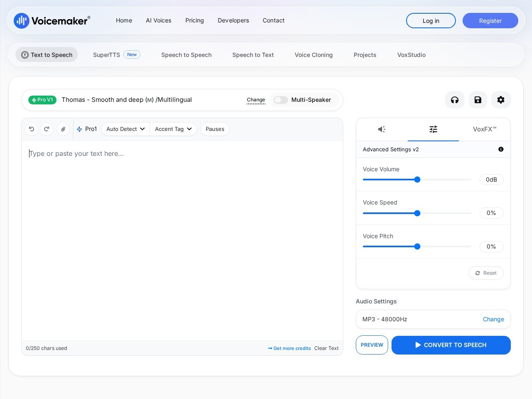The width and height of the screenshot is (532, 399).
Task: Click the Register button
Action: (490, 21)
